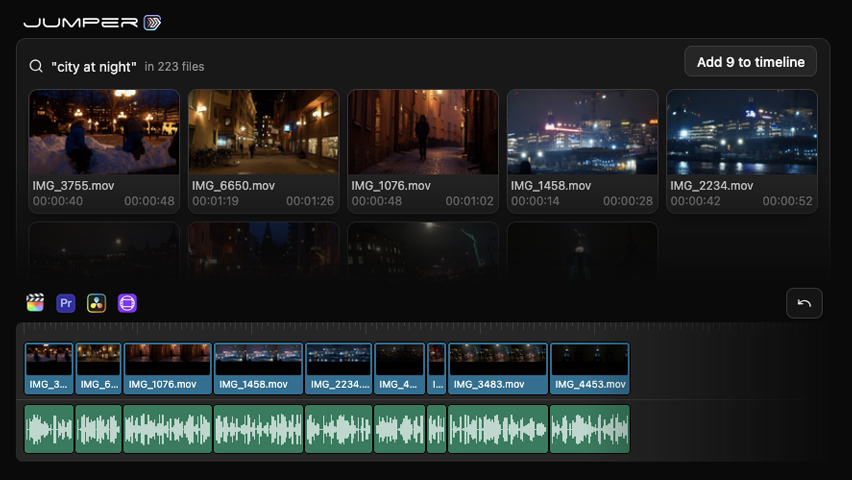Open the IMG_3755.mov search result

pos(104,132)
